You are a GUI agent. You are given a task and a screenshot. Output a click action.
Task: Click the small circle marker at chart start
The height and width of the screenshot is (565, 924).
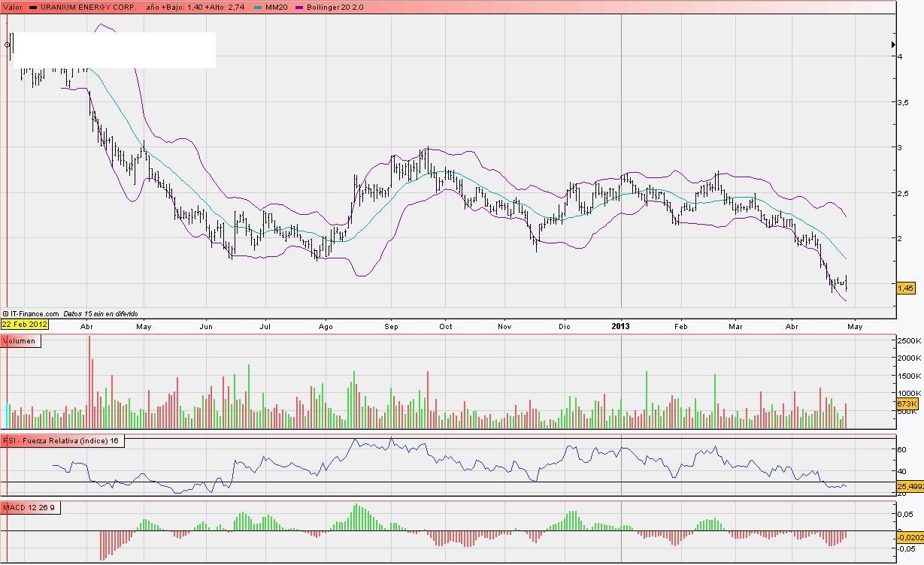pyautogui.click(x=8, y=44)
